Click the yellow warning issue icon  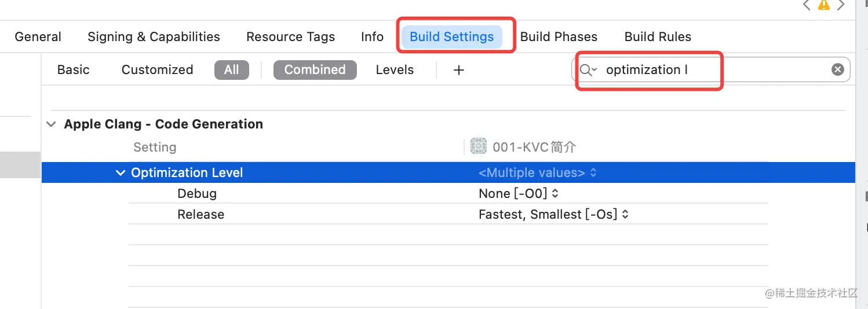point(823,5)
